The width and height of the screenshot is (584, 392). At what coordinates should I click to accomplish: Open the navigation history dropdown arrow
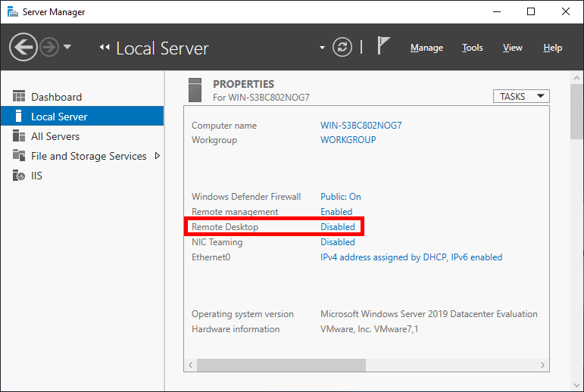67,47
